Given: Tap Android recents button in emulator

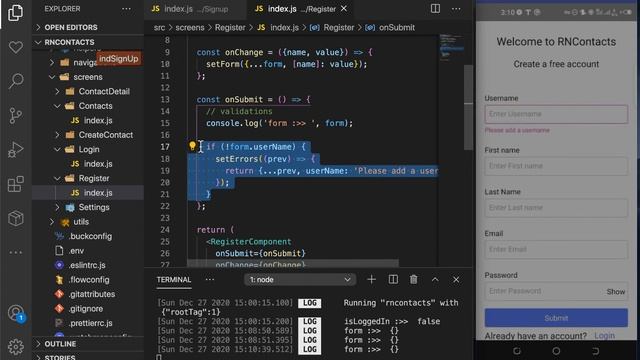Looking at the screenshot, I should click(x=517, y=351).
